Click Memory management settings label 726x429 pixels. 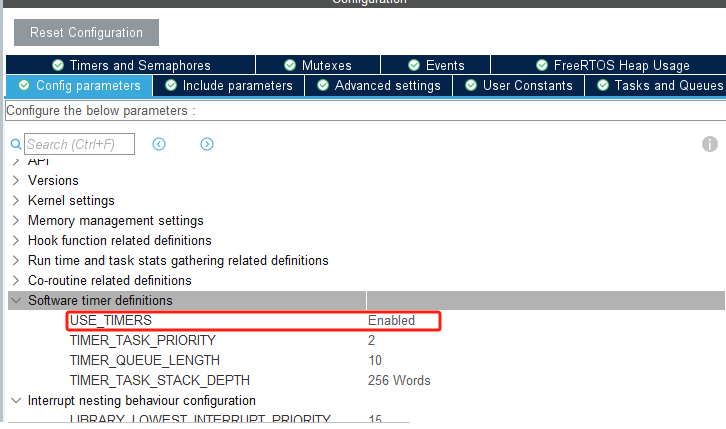coord(115,220)
